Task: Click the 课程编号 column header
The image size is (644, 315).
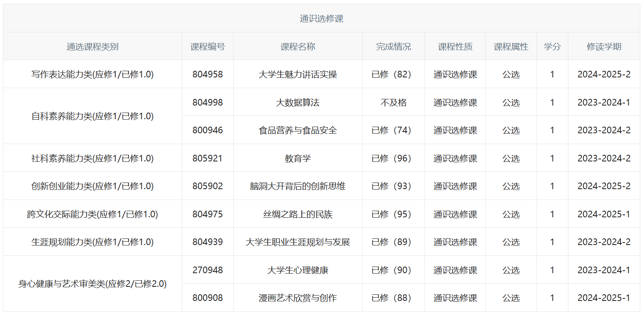Action: tap(208, 46)
